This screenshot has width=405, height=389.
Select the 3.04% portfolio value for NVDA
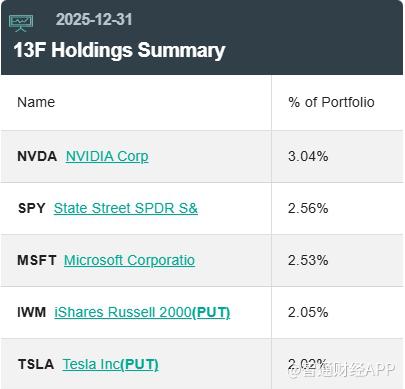[308, 156]
